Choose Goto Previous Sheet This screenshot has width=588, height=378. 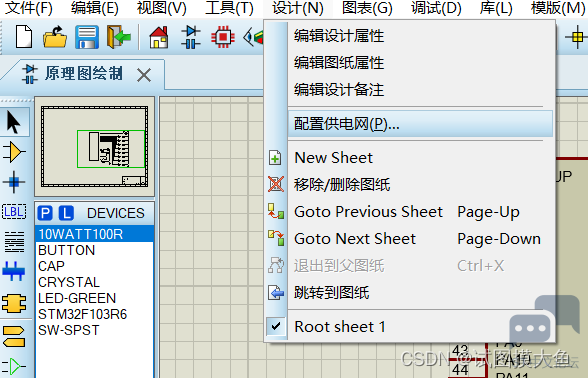pos(410,212)
